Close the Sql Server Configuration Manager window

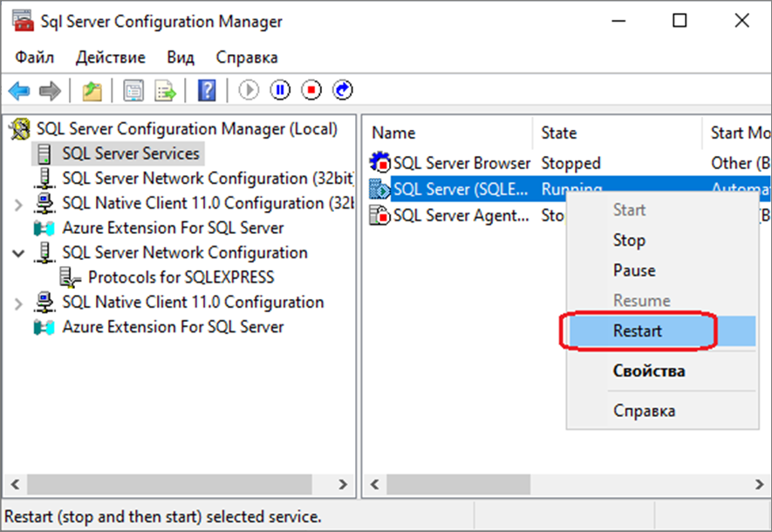(x=741, y=21)
